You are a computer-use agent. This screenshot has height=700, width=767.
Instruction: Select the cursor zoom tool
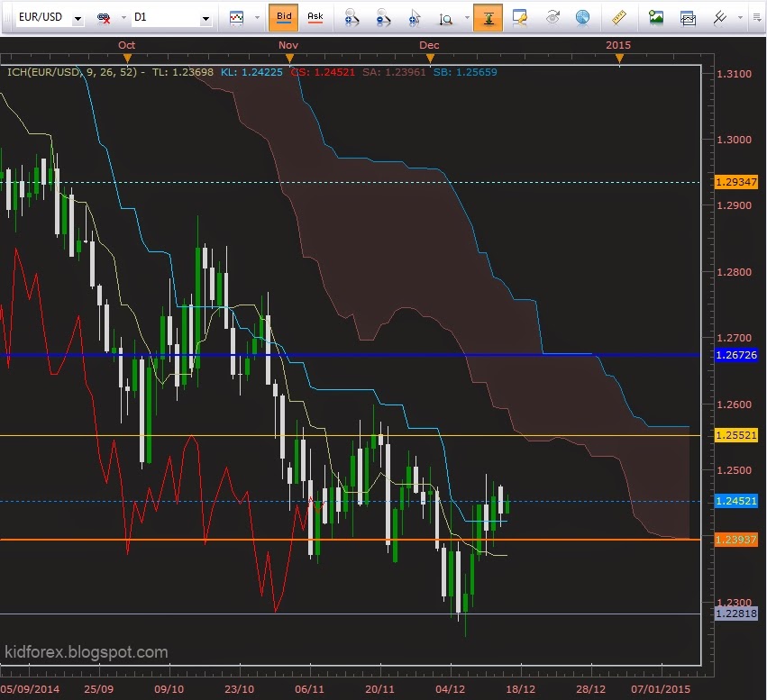(415, 18)
